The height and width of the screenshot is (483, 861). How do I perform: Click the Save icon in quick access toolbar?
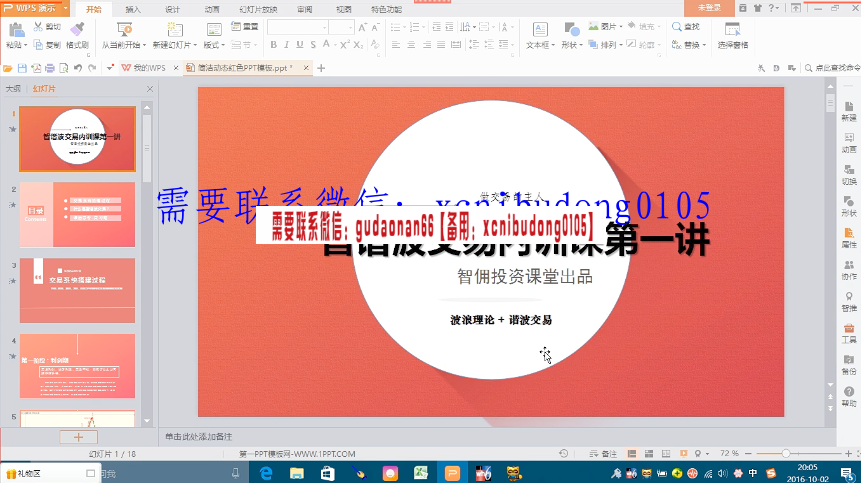(x=21, y=68)
